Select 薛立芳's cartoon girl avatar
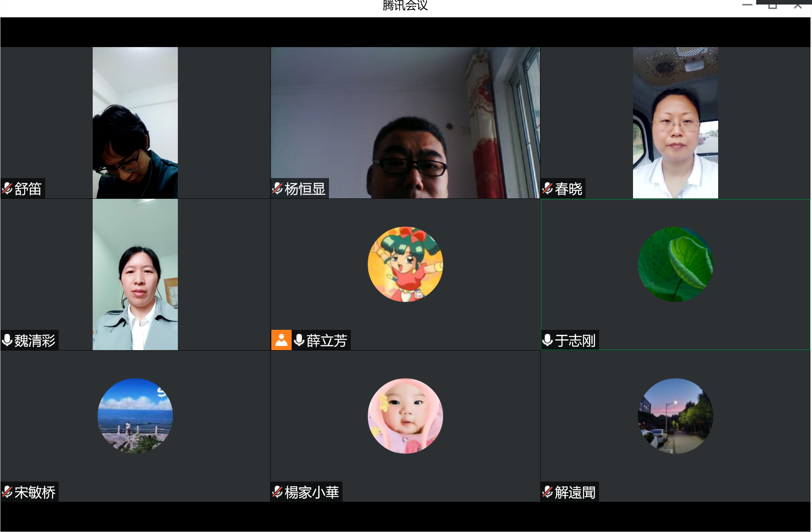This screenshot has height=532, width=812. (x=405, y=264)
